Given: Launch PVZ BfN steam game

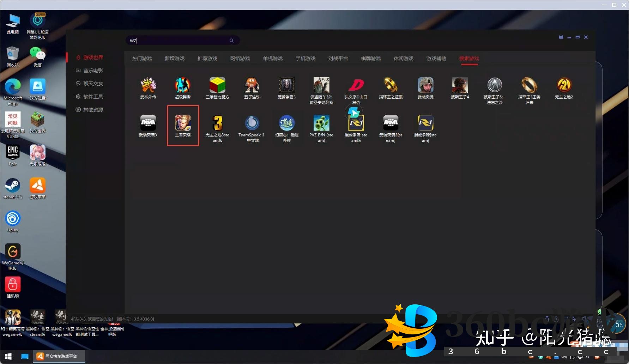Looking at the screenshot, I should (321, 124).
